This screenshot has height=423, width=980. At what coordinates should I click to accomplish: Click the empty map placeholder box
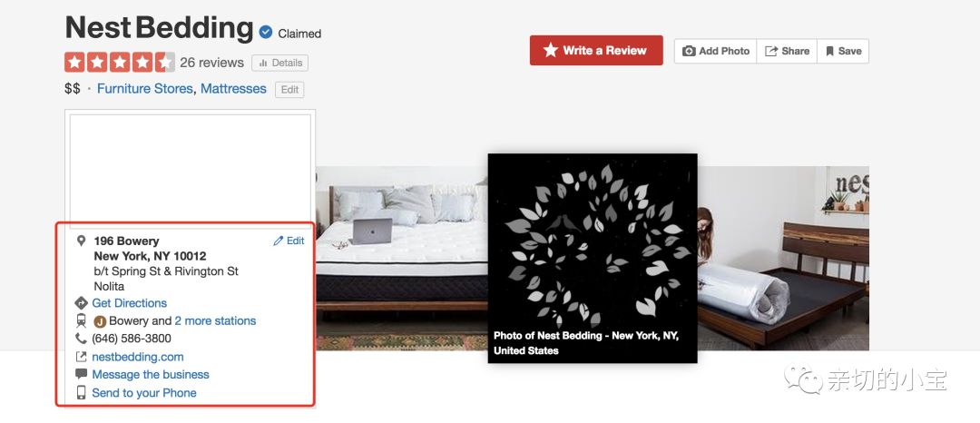tap(190, 172)
